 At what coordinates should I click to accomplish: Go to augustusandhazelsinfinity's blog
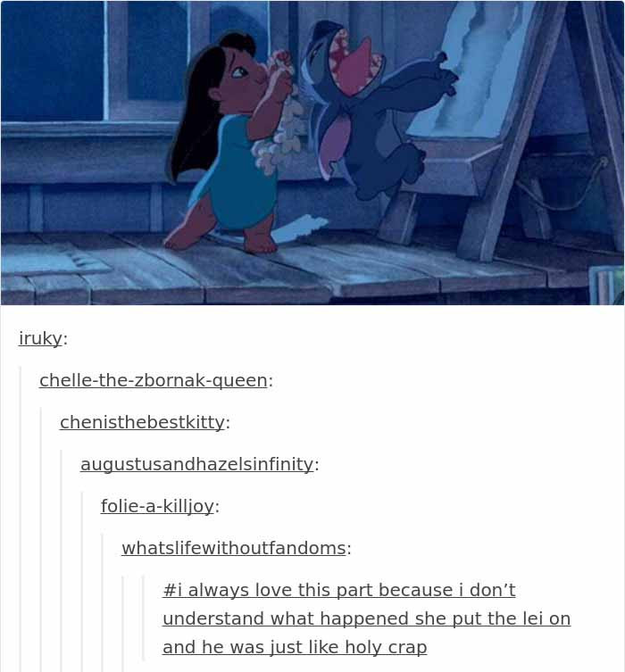coord(197,465)
